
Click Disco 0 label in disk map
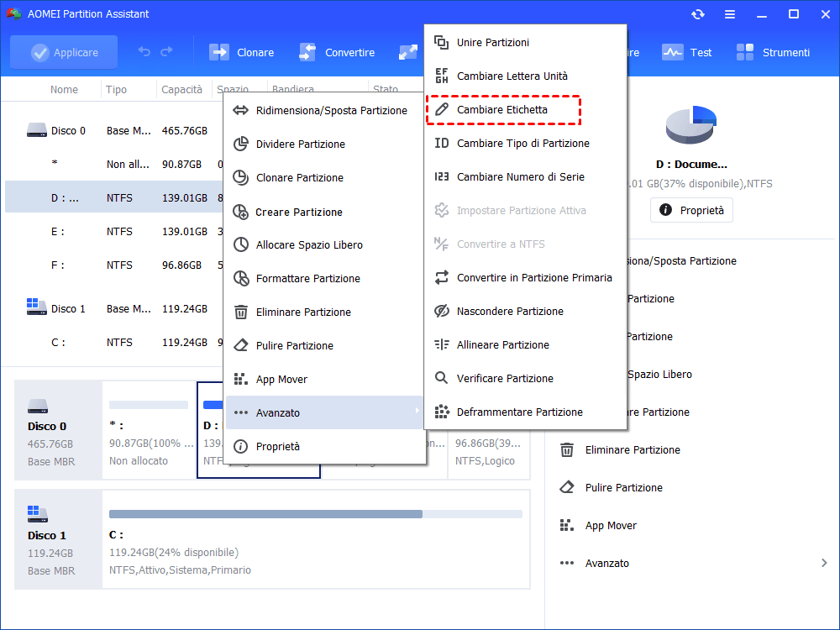coord(47,427)
